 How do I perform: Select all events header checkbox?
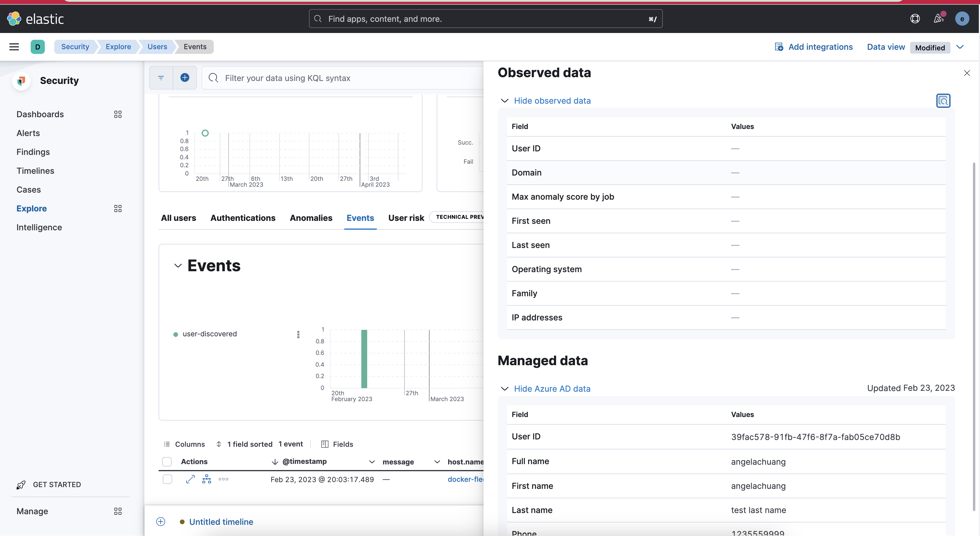coord(167,461)
